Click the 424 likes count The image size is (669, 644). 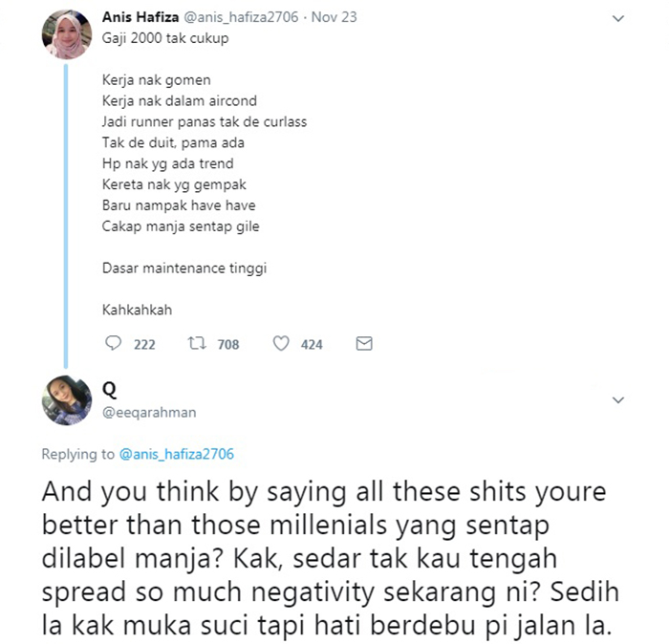pyautogui.click(x=312, y=344)
